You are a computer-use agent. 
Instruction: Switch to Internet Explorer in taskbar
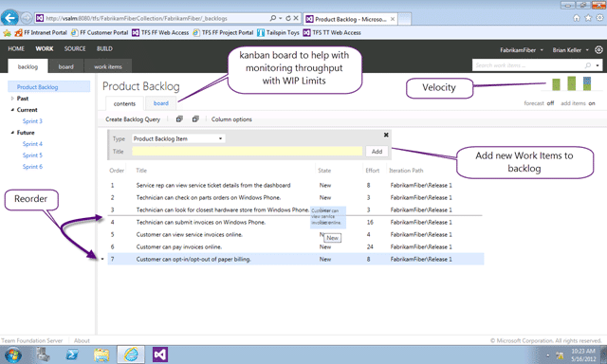(x=131, y=355)
